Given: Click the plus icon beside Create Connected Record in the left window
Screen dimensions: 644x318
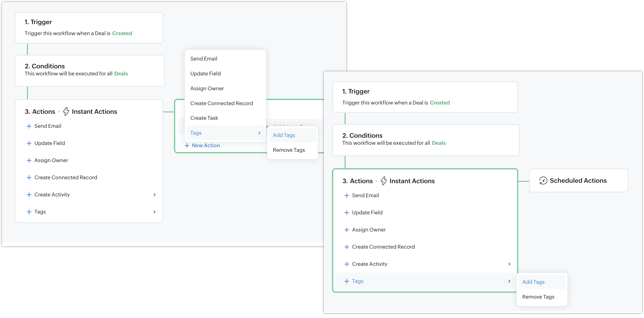Looking at the screenshot, I should point(29,177).
